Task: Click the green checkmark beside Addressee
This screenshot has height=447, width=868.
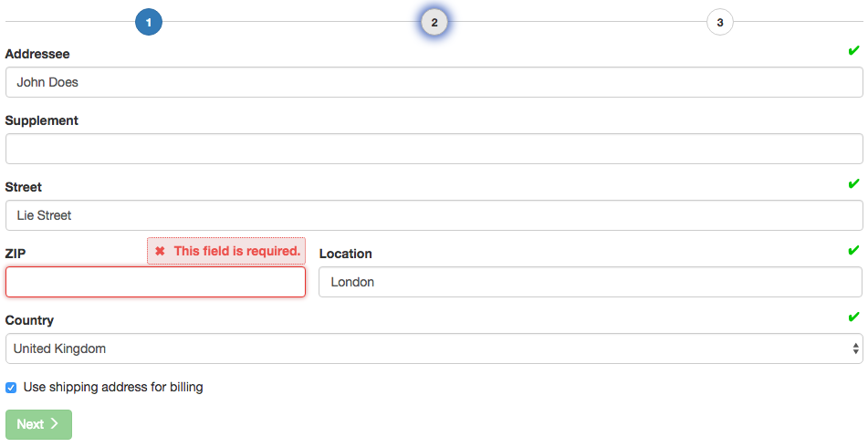Action: (853, 51)
